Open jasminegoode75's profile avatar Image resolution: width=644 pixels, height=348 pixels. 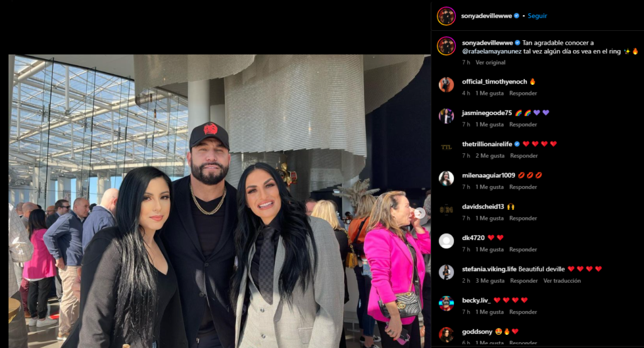tap(446, 116)
